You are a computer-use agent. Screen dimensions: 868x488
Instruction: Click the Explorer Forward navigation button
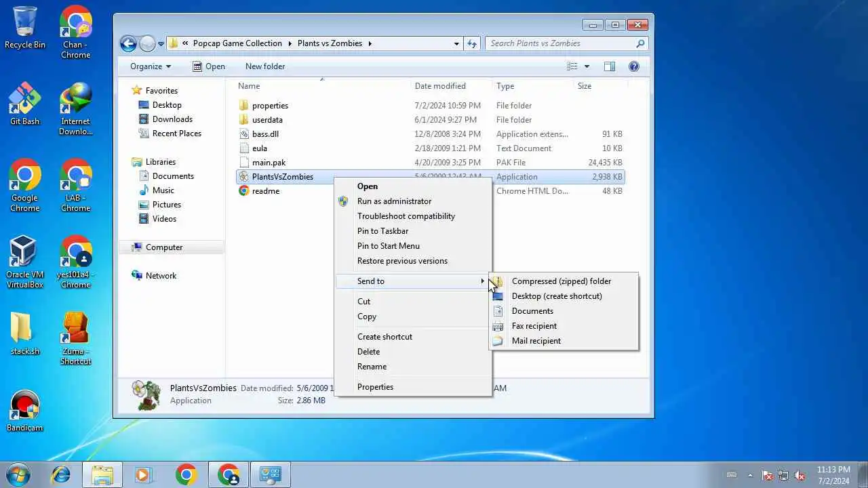[x=147, y=43]
